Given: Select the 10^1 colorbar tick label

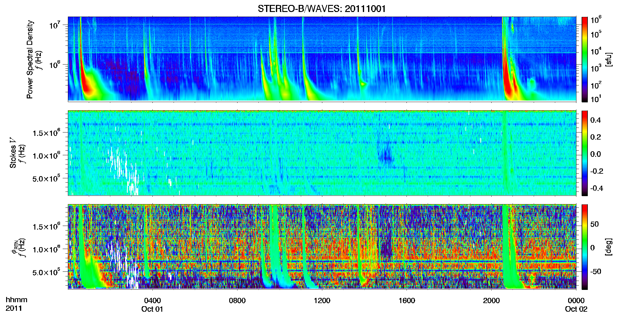Looking at the screenshot, I should tap(595, 99).
